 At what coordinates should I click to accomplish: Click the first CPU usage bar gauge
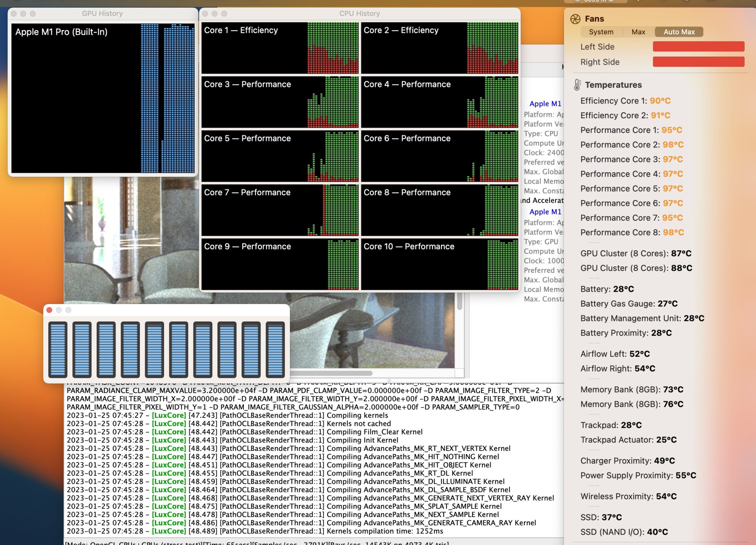click(58, 350)
